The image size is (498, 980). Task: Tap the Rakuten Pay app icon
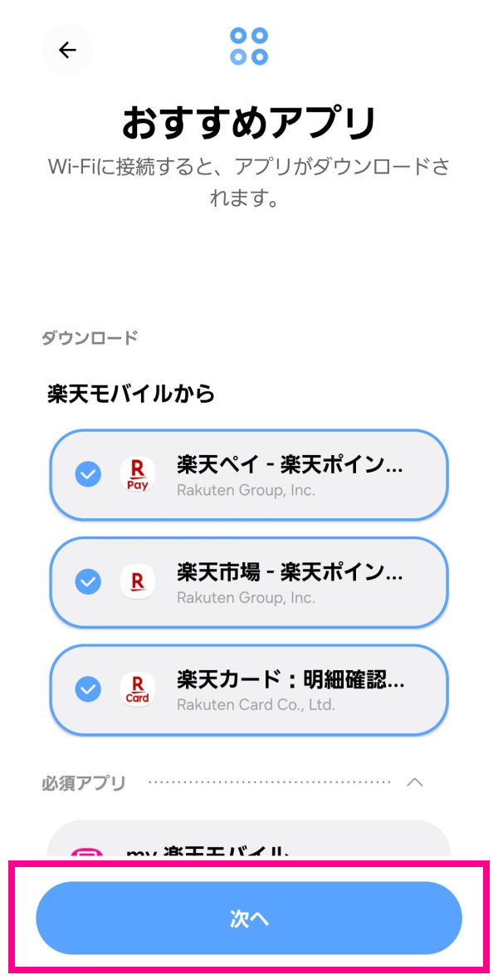click(138, 474)
